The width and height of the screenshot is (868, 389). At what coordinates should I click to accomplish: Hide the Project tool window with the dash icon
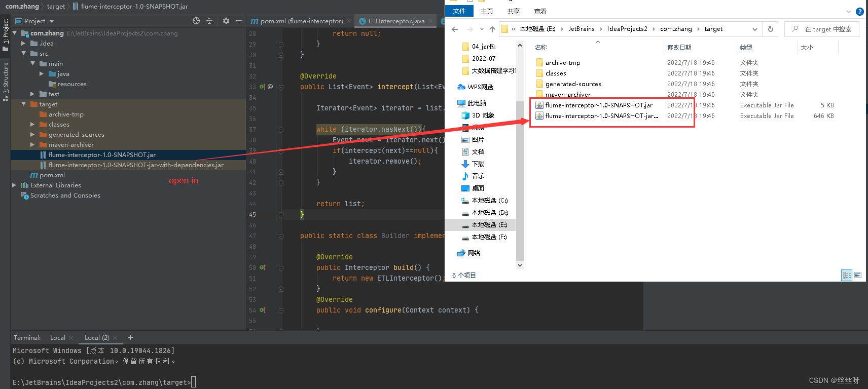239,21
